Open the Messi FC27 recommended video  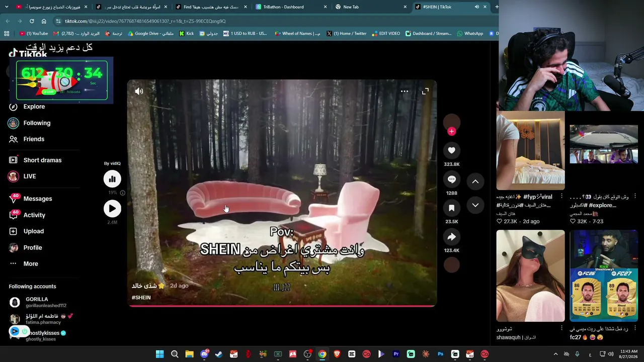coord(604,276)
